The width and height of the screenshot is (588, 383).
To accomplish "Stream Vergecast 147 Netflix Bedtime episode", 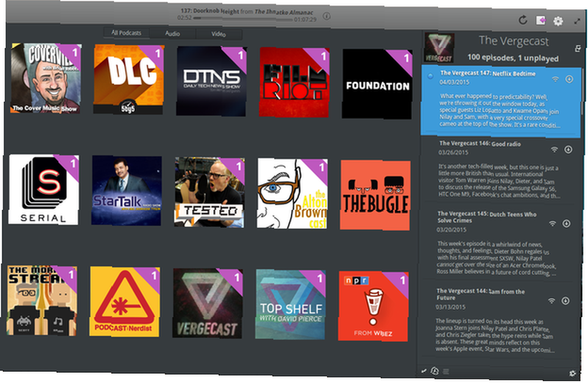I will (x=556, y=79).
